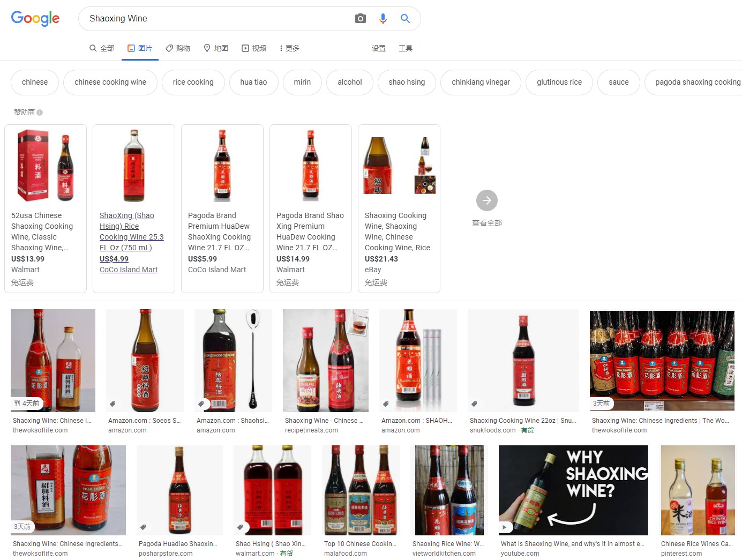Click the video play badge on YouTube thumbnail

(504, 527)
